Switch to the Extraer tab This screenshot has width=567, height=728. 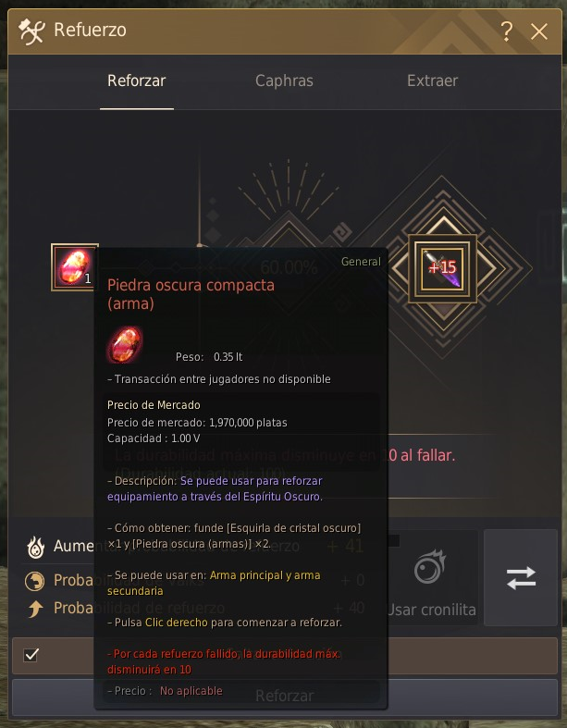pos(432,80)
